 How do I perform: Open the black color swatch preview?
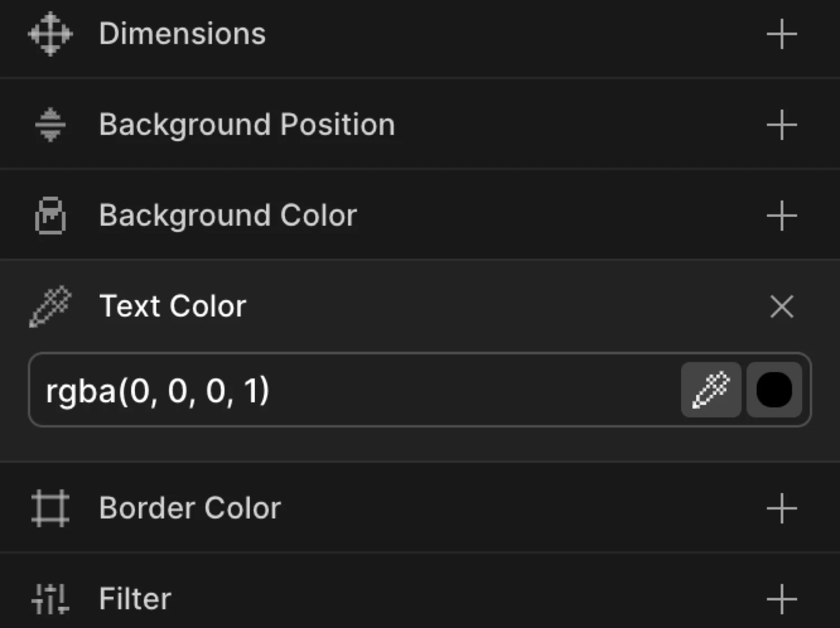[773, 390]
